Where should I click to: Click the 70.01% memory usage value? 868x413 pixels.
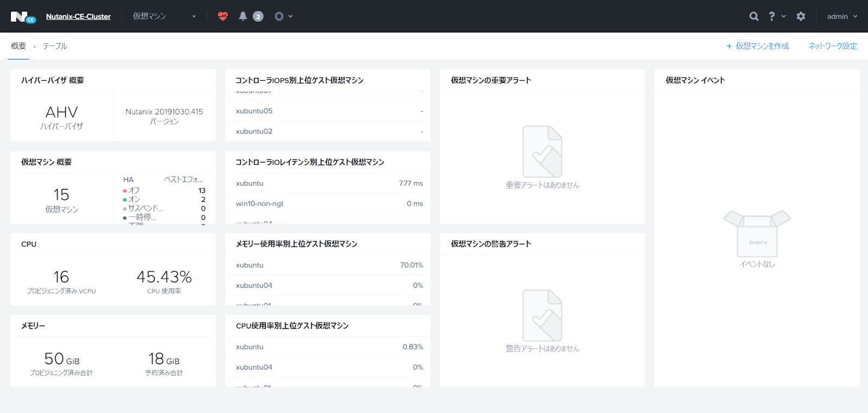(x=411, y=265)
